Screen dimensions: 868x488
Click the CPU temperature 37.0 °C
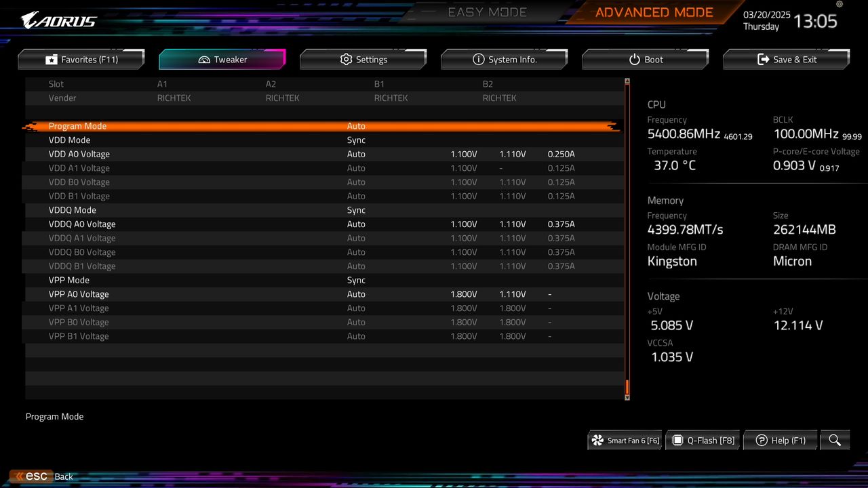(x=675, y=165)
